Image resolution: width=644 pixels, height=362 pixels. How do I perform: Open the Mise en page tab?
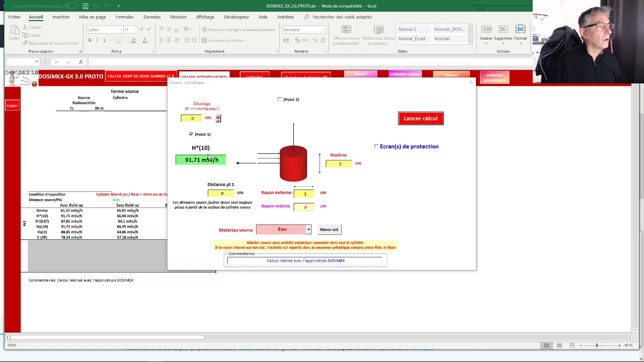click(93, 17)
